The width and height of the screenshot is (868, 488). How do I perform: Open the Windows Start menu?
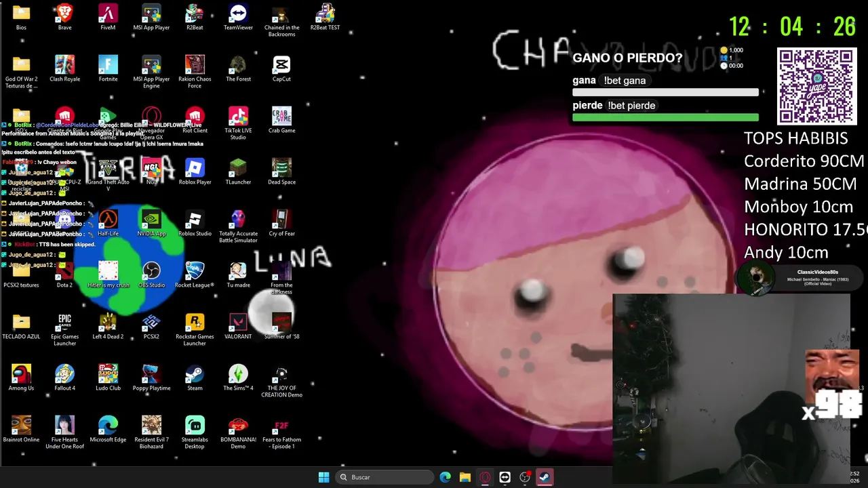(323, 477)
